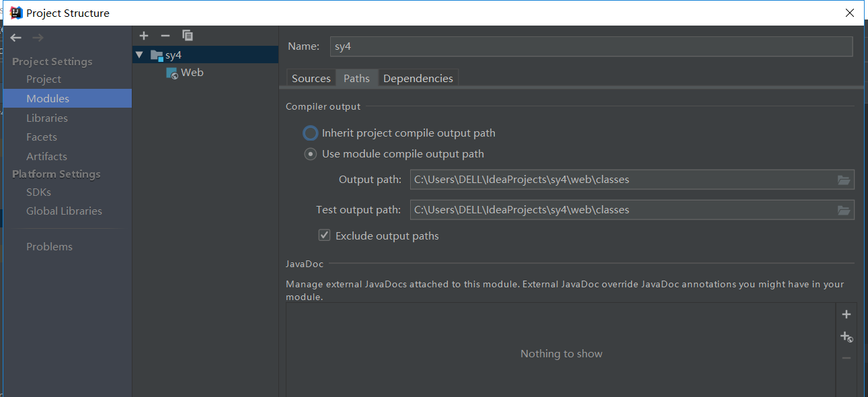
Task: Go to the Artifacts section
Action: tap(46, 156)
